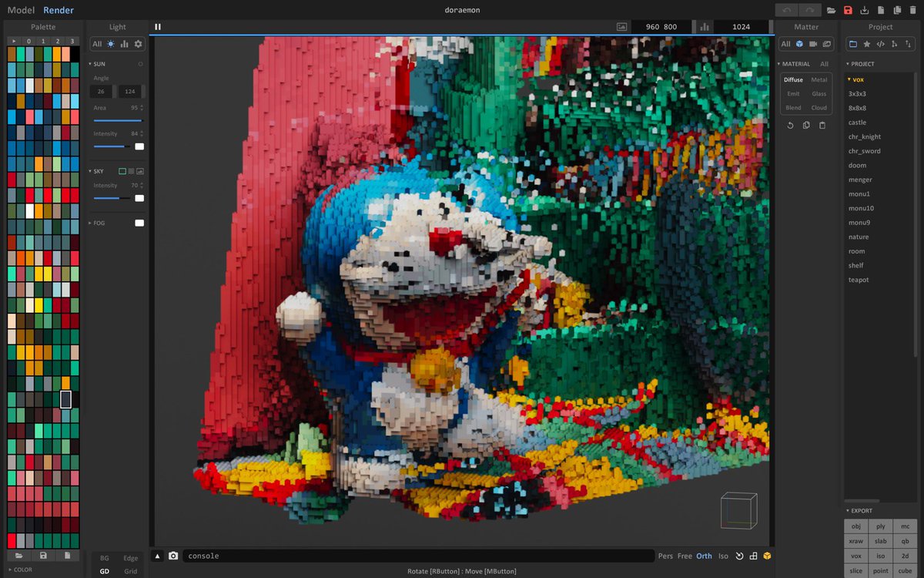Image resolution: width=924 pixels, height=578 pixels.
Task: Open the chr_knight model
Action: coord(865,136)
